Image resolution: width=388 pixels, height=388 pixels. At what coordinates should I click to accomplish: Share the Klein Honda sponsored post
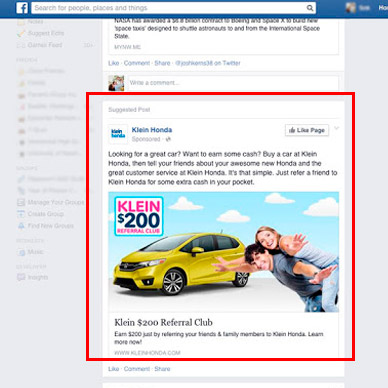162,369
